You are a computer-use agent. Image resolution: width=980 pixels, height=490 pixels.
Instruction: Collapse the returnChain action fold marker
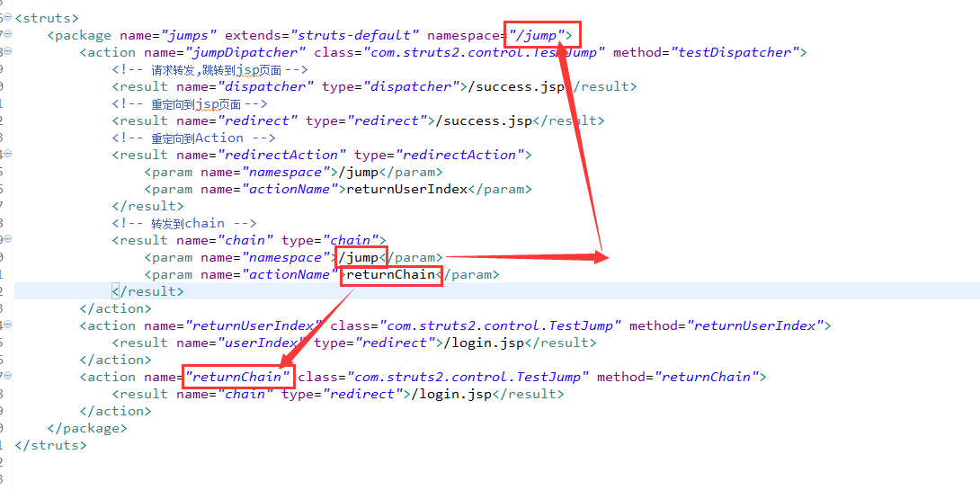tap(7, 375)
